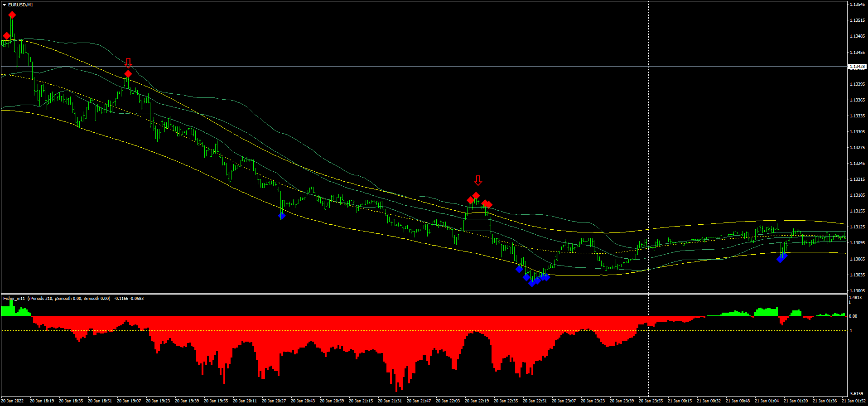868x406 pixels.
Task: Click the Fisher_m11 indicator label
Action: click(14, 299)
